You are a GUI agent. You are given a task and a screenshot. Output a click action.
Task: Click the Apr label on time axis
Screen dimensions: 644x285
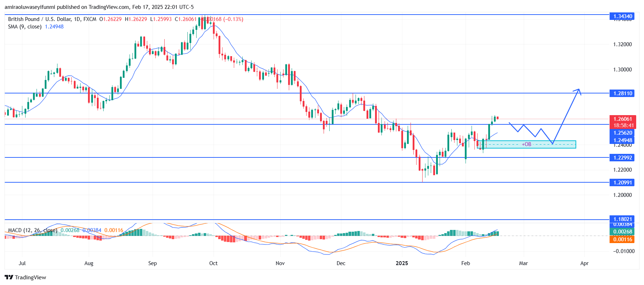[x=584, y=263]
